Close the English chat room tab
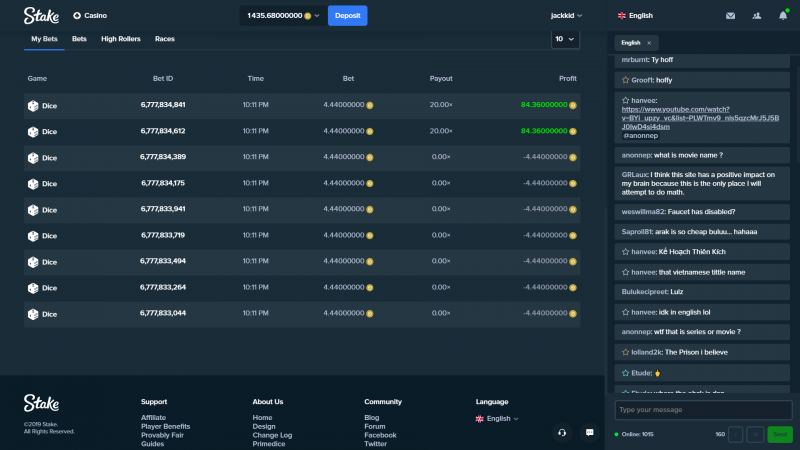Viewport: 800px width, 450px height. tap(649, 43)
